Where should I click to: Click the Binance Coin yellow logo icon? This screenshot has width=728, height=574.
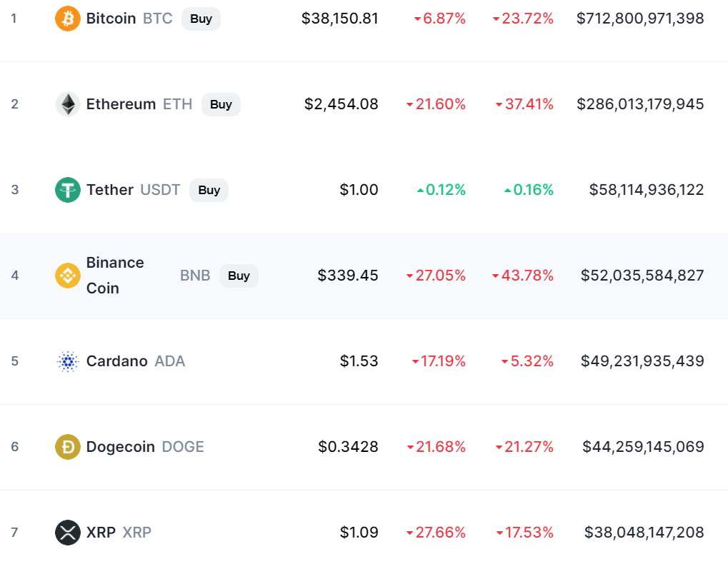[x=68, y=276]
